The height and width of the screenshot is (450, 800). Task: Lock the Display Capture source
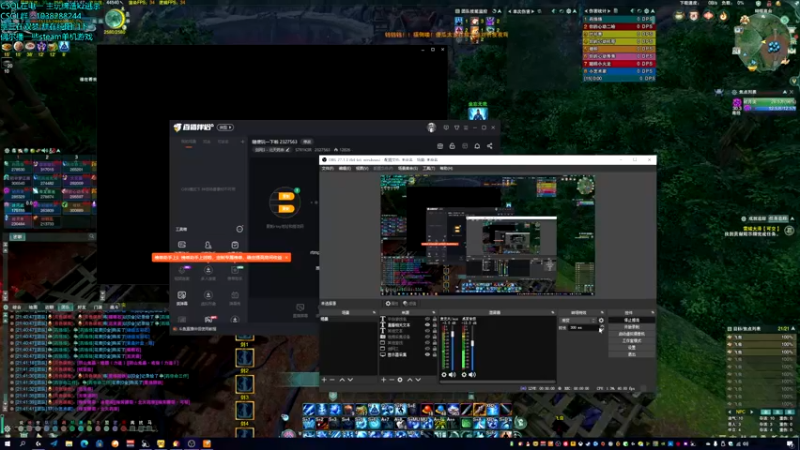[435, 355]
